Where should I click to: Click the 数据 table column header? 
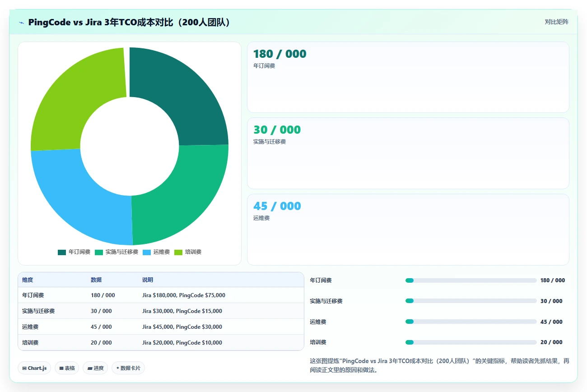coord(96,280)
